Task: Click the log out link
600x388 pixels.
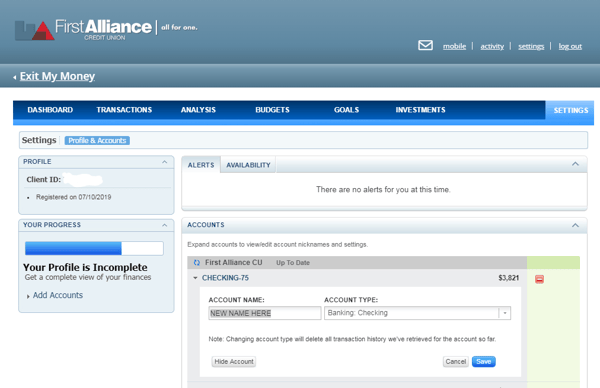Action: (570, 46)
